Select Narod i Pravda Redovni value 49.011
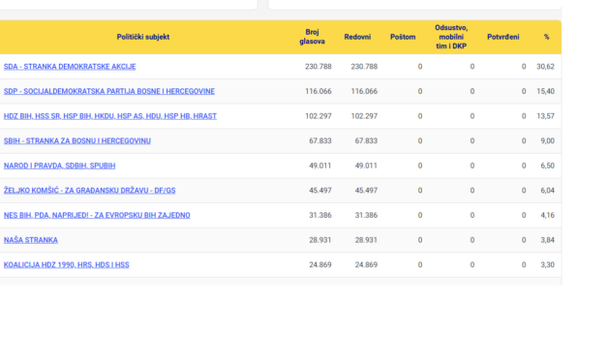 [x=366, y=166]
